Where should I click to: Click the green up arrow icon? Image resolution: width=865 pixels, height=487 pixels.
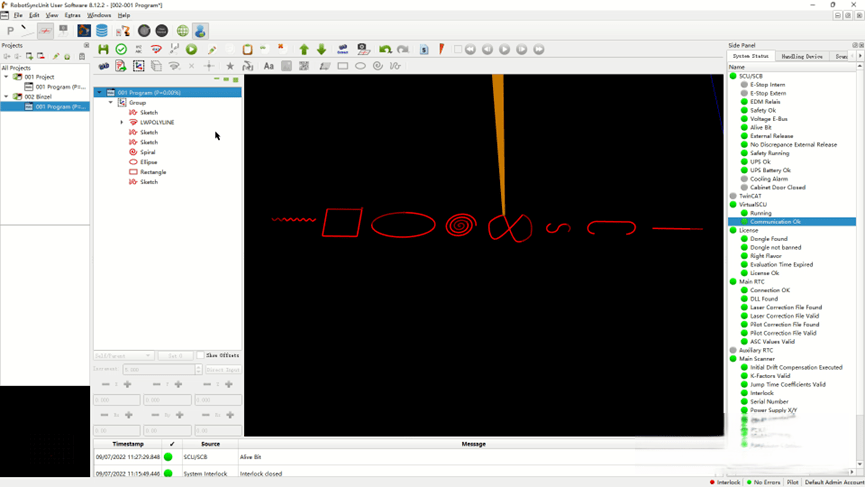[x=304, y=49]
